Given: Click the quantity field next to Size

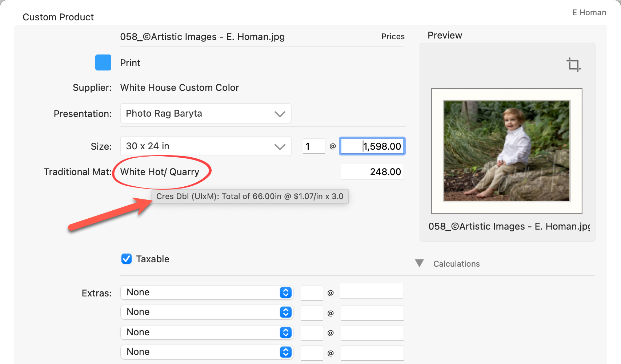Looking at the screenshot, I should (x=314, y=146).
